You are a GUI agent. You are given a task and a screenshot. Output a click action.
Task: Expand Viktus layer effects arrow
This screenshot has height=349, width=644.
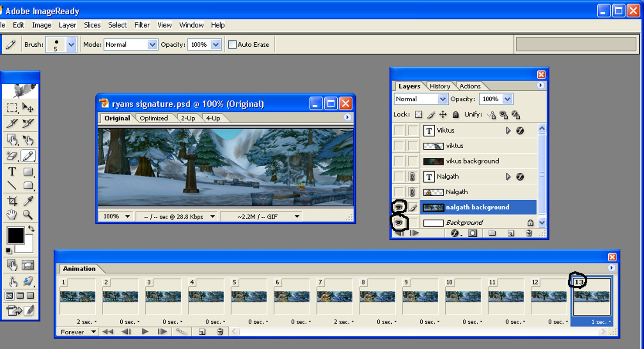click(508, 130)
